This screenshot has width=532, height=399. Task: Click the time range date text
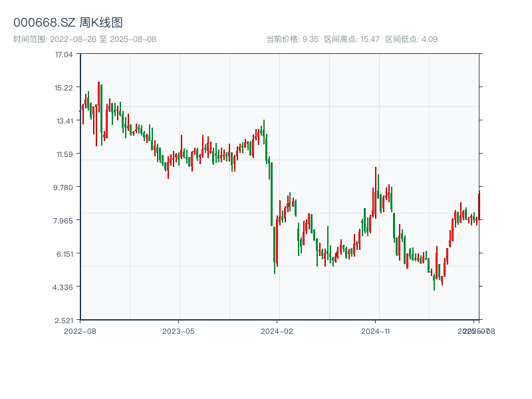point(84,39)
